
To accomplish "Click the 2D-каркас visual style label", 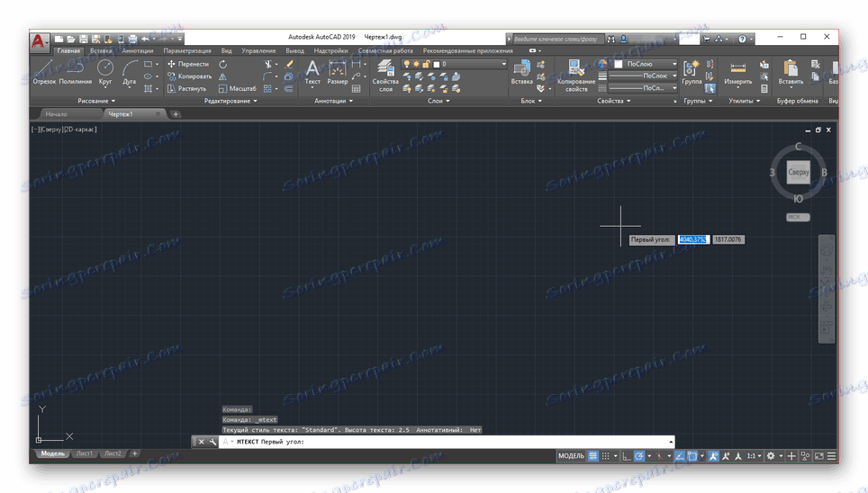I will (81, 130).
